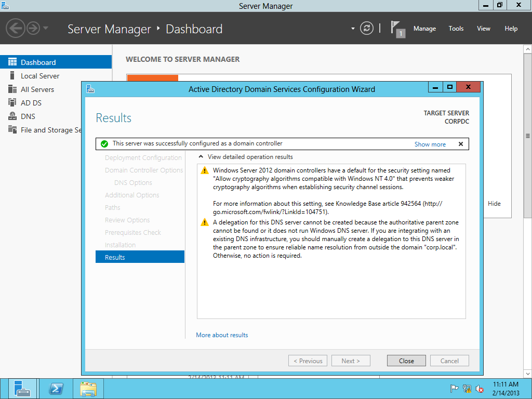Launch PowerShell from the taskbar
The image size is (532, 399).
(x=56, y=389)
